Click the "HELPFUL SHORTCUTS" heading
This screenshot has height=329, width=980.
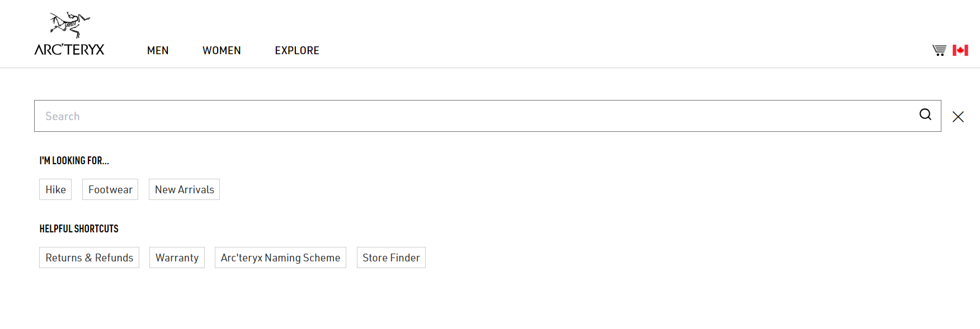pos(79,229)
